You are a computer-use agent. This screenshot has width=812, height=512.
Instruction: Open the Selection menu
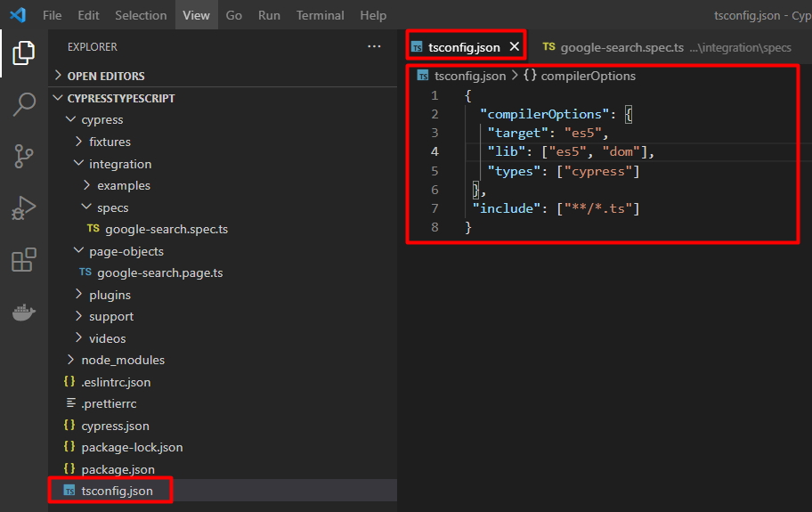pyautogui.click(x=141, y=15)
